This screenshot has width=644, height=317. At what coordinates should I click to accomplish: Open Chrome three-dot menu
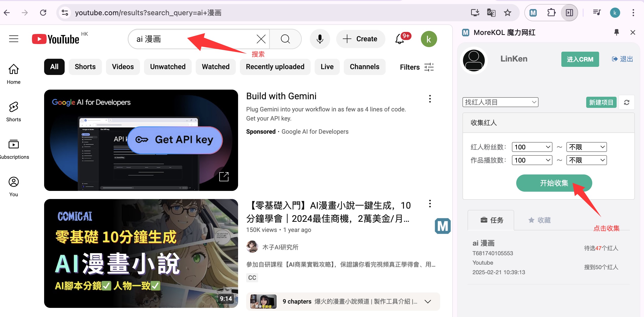[633, 13]
